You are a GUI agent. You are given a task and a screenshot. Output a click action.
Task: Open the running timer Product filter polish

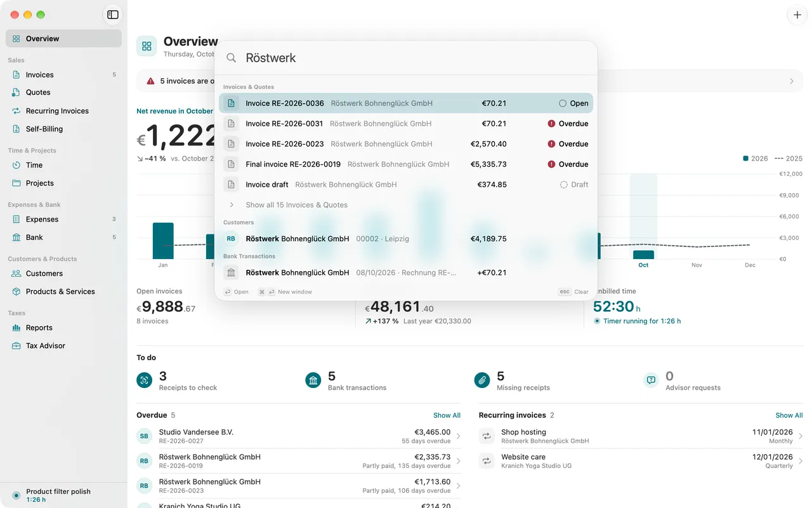[x=63, y=495]
